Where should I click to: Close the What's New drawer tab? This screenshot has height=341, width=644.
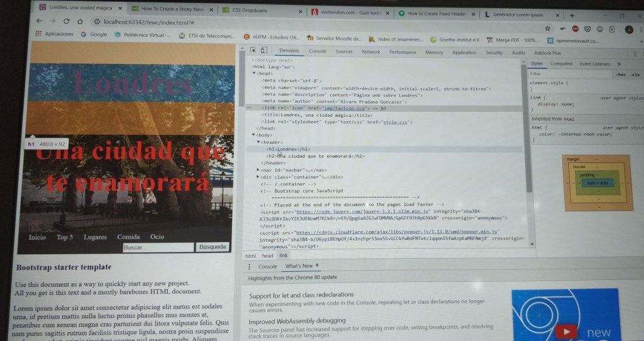pyautogui.click(x=317, y=266)
